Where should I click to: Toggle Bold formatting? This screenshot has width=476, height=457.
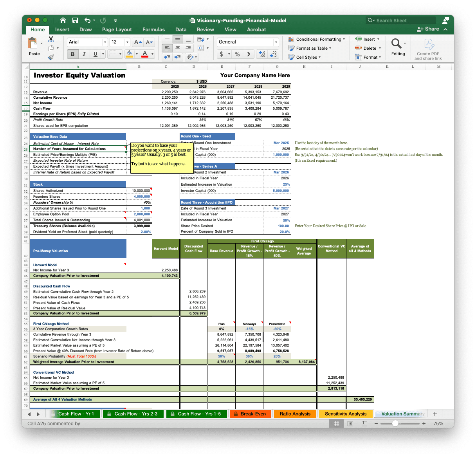pyautogui.click(x=72, y=54)
